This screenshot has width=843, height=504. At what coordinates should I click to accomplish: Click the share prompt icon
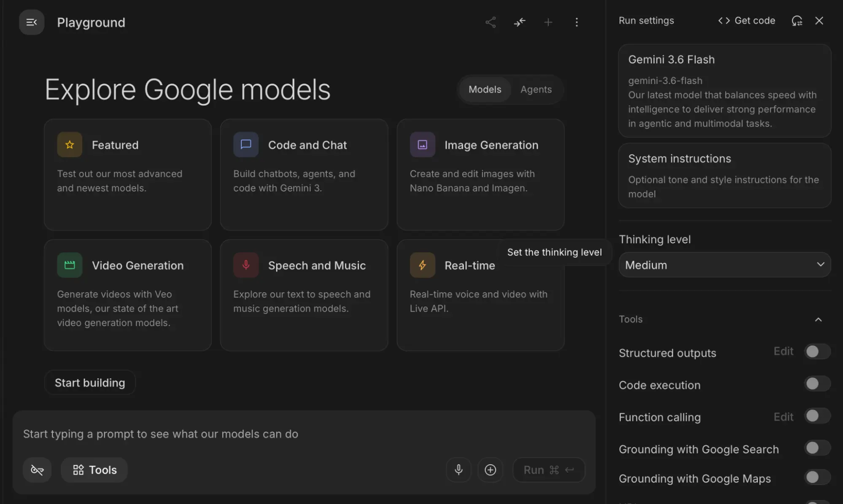(490, 22)
